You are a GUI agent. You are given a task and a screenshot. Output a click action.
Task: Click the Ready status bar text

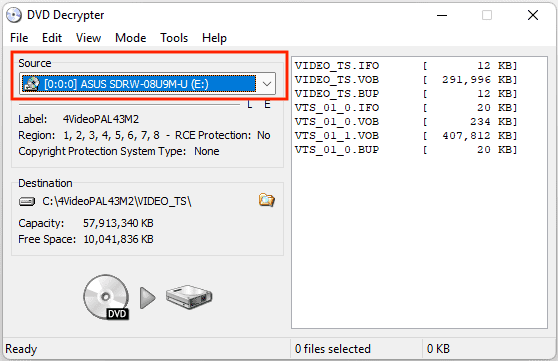[21, 349]
